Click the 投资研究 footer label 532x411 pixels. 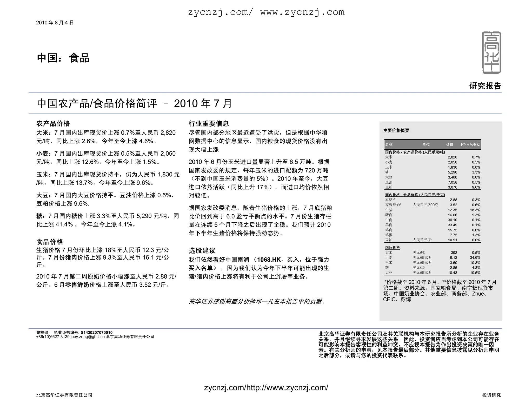pos(491,395)
